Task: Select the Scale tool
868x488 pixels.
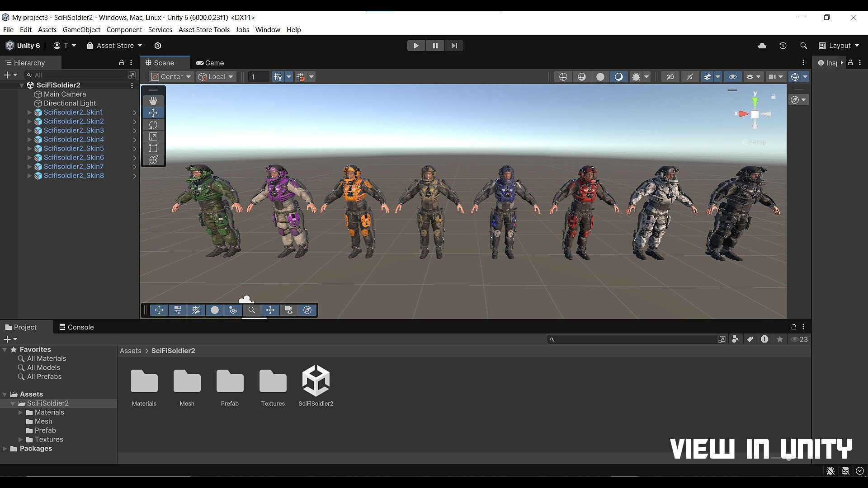Action: point(153,136)
